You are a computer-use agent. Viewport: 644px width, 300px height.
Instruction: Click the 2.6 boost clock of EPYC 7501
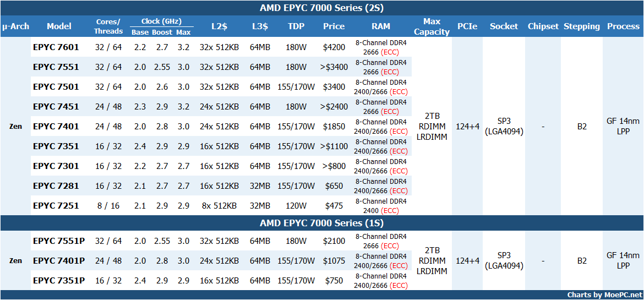(162, 87)
